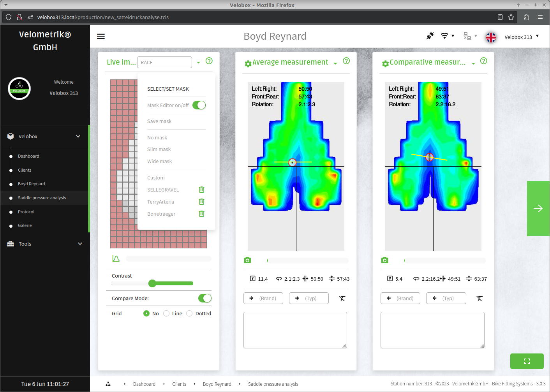
Task: Select Wide mask option
Action: click(x=159, y=162)
